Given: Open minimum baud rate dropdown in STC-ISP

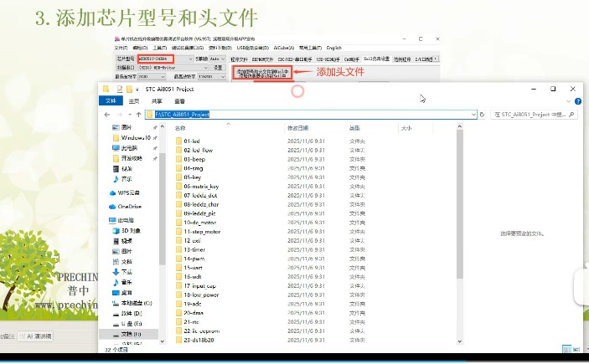Looking at the screenshot, I should coord(163,76).
